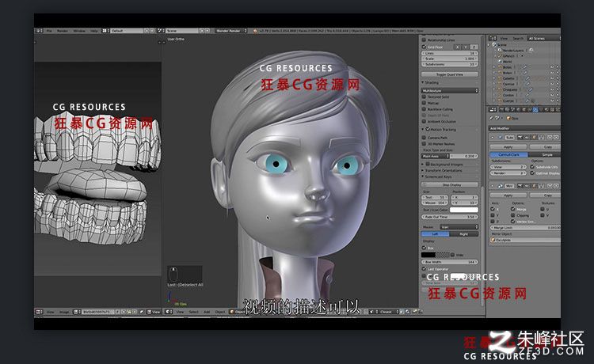This screenshot has width=594, height=364.
Task: Open the info header editor type icon
Action: click(39, 31)
